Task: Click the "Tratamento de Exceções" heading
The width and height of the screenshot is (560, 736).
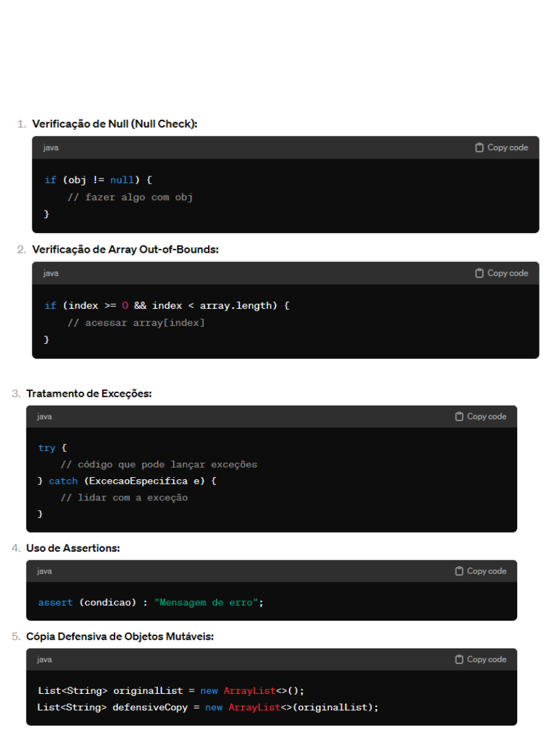Action: (89, 394)
